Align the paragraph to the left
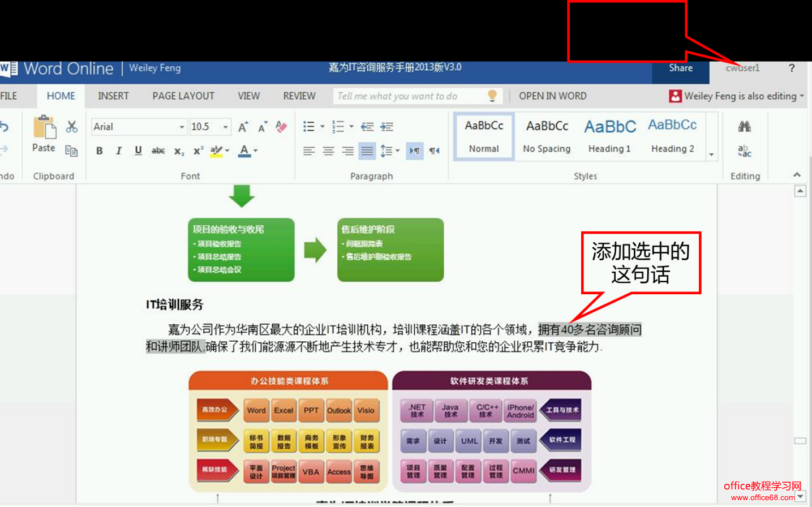Screen dimensions: 812x507 click(x=309, y=151)
